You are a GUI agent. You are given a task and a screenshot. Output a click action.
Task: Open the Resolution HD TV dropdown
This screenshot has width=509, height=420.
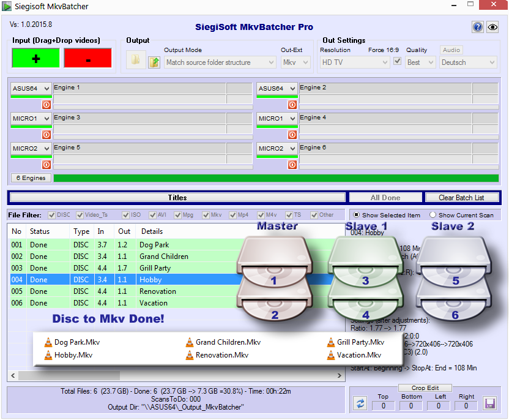(355, 62)
